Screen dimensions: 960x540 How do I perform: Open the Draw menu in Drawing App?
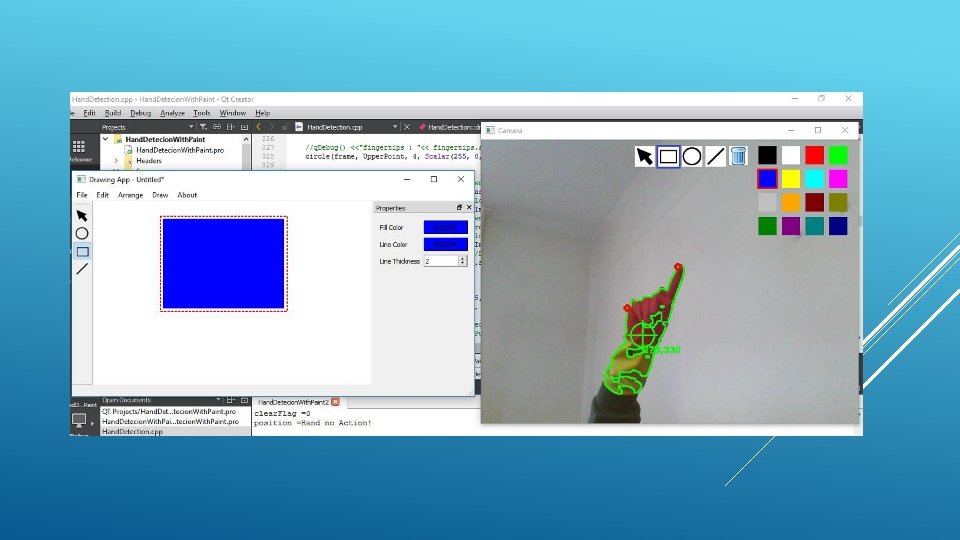[x=160, y=195]
